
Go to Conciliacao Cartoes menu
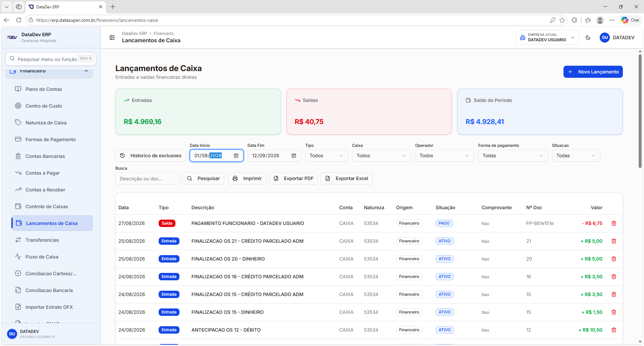click(52, 274)
